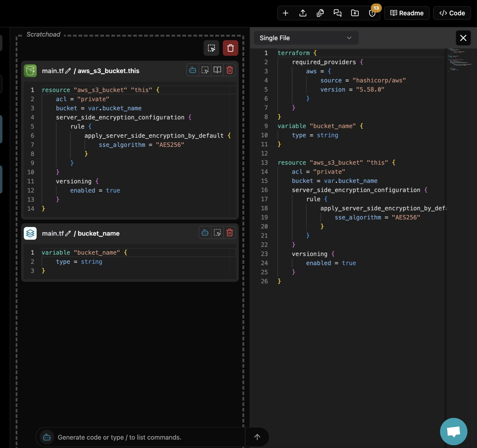
Task: Open the shield alerts icon with badge 13
Action: 372,13
